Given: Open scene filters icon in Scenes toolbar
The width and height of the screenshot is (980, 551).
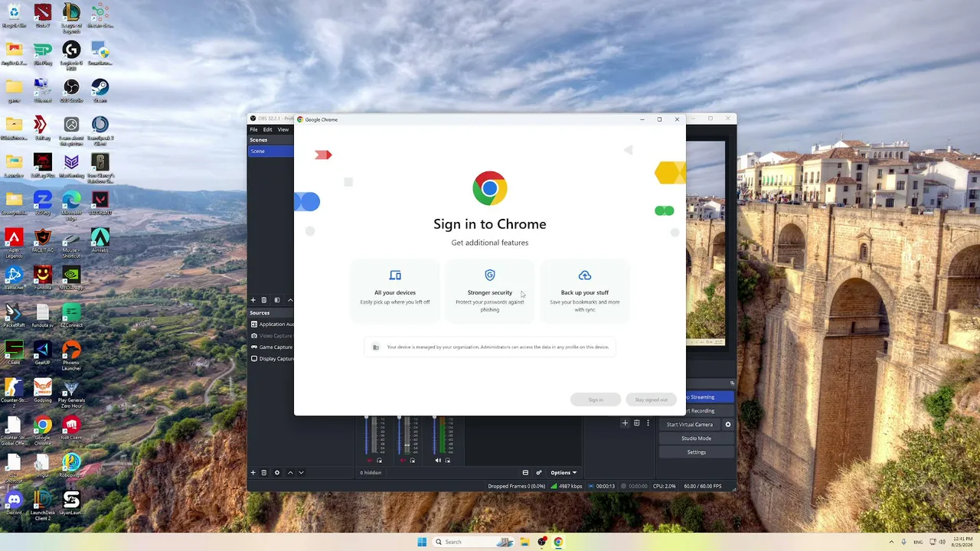Looking at the screenshot, I should [277, 300].
